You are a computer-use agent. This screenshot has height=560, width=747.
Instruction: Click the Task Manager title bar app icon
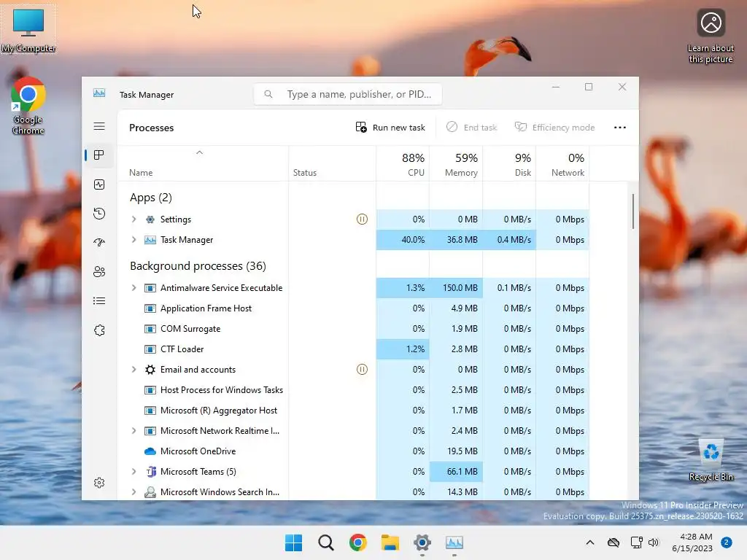pos(99,93)
